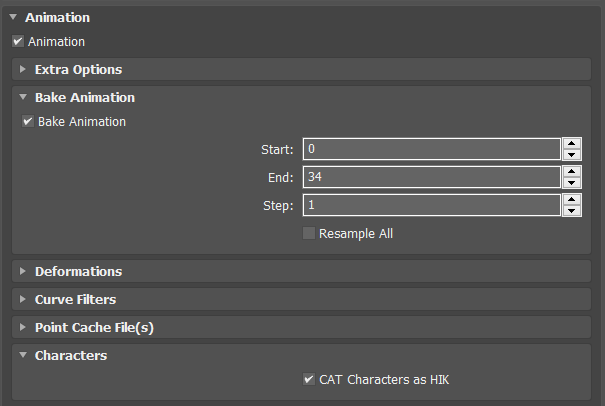Screen dimensions: 605x406
Task: Decrease Step value with down arrow
Action: pyautogui.click(x=571, y=211)
